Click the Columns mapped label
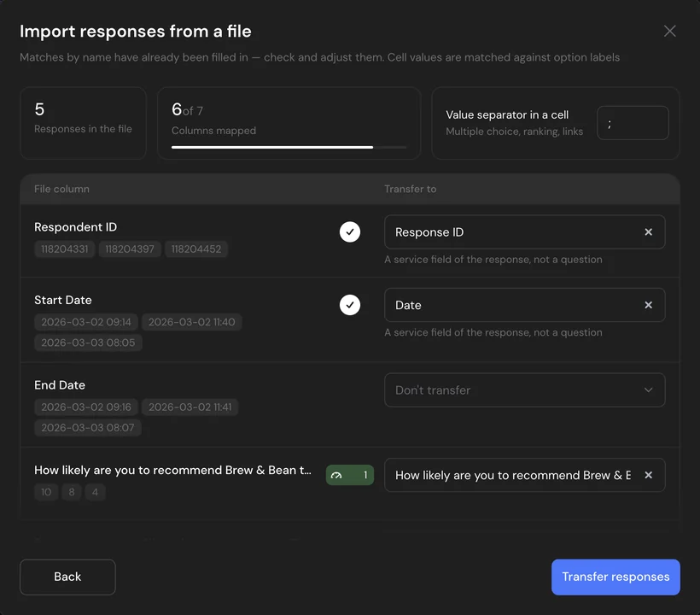The width and height of the screenshot is (700, 615). pos(213,131)
